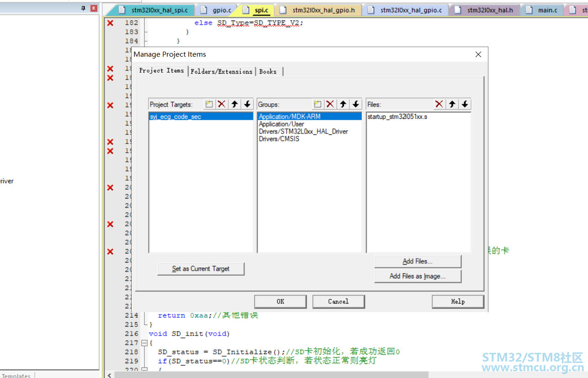Cancel the Manage Project Items dialog

[339, 302]
